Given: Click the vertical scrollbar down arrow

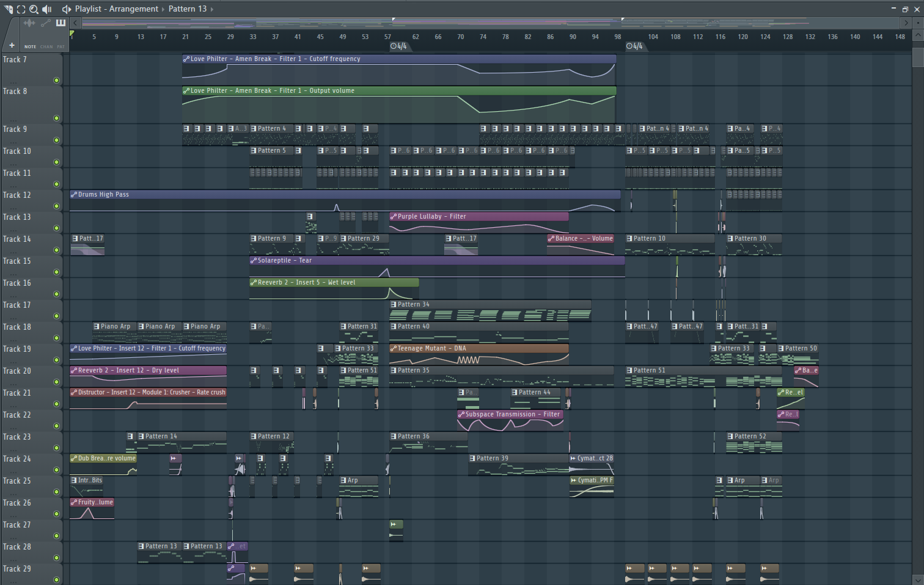Looking at the screenshot, I should point(917,580).
